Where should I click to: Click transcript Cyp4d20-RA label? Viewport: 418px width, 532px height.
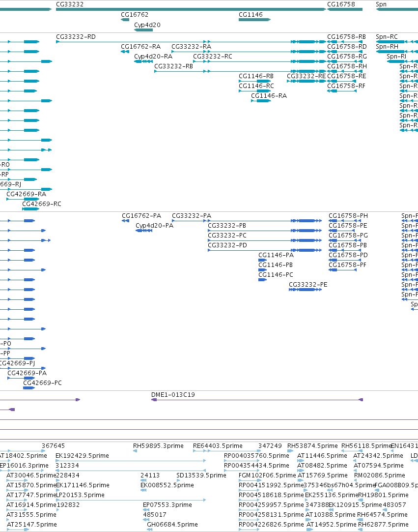(x=153, y=57)
